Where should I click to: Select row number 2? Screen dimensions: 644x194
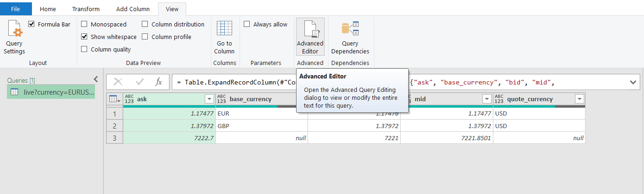114,126
